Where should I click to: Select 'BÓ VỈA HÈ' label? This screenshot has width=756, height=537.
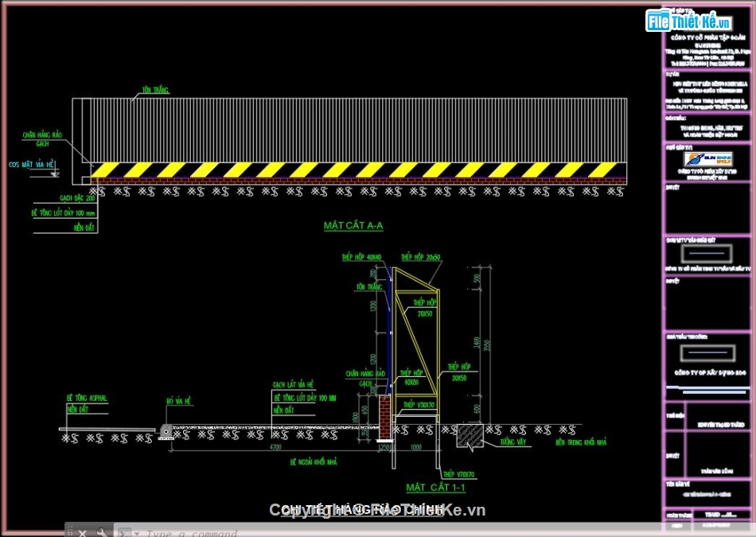tap(179, 401)
